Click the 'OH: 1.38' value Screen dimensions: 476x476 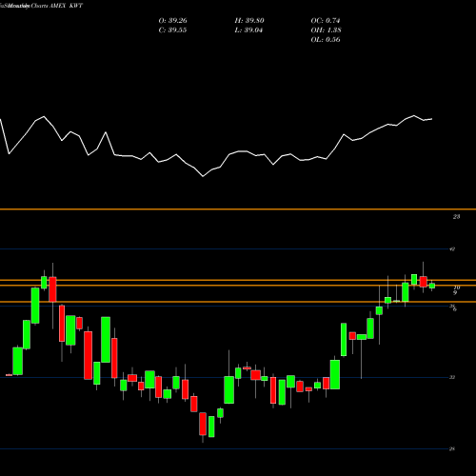point(326,30)
